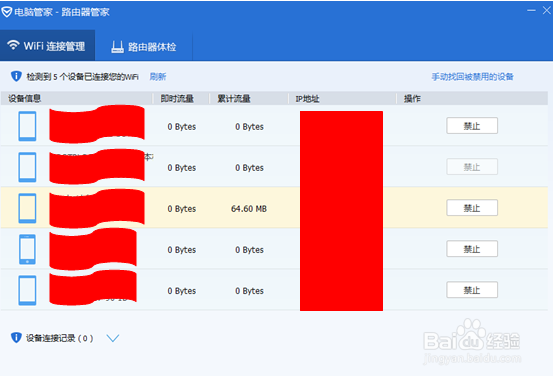Click the 检测到 5 个设备已连接您的WiFi text
The width and height of the screenshot is (553, 378).
point(83,77)
